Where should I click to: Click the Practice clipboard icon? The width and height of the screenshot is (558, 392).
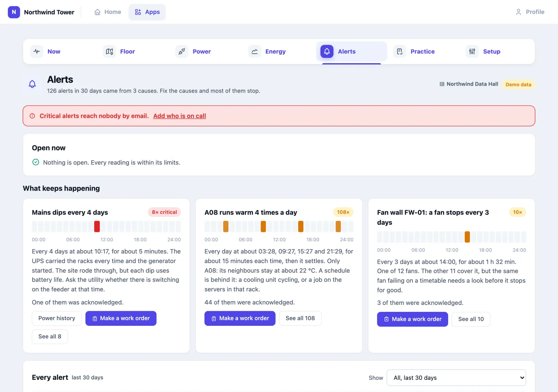tap(400, 52)
